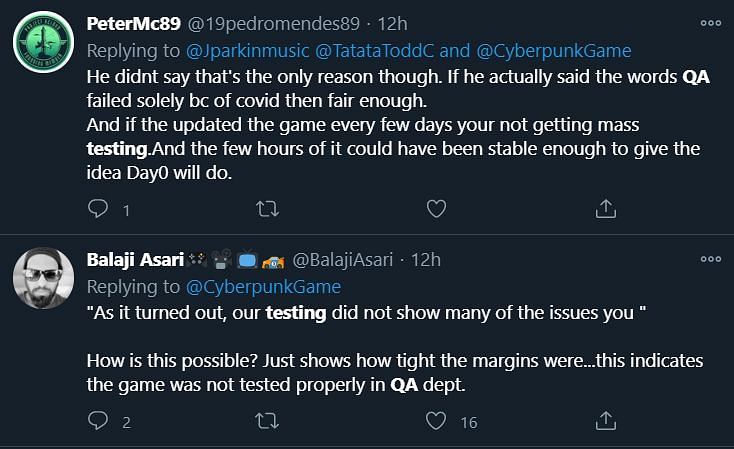Click the PeterMc89 display name
Screen dimensions: 734x449
(x=133, y=23)
